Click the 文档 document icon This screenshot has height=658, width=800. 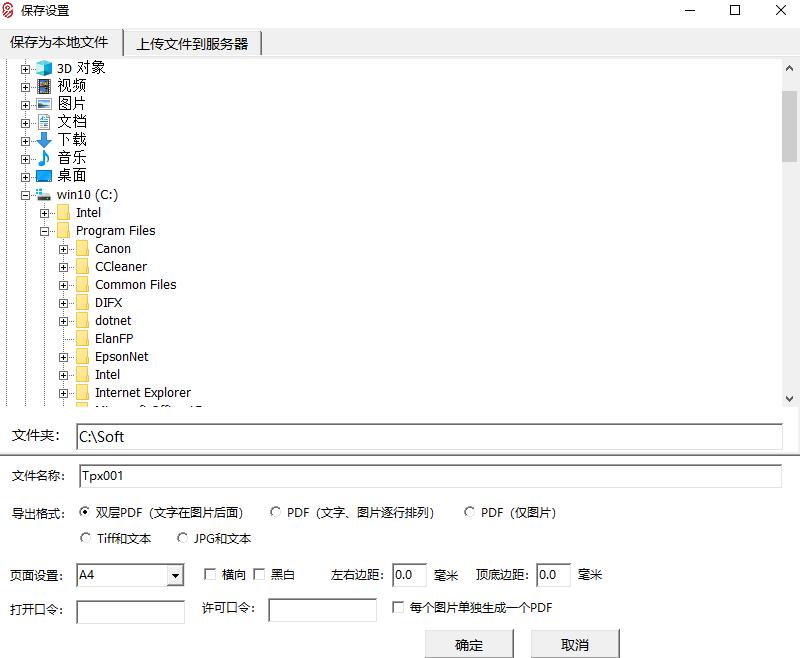point(44,122)
